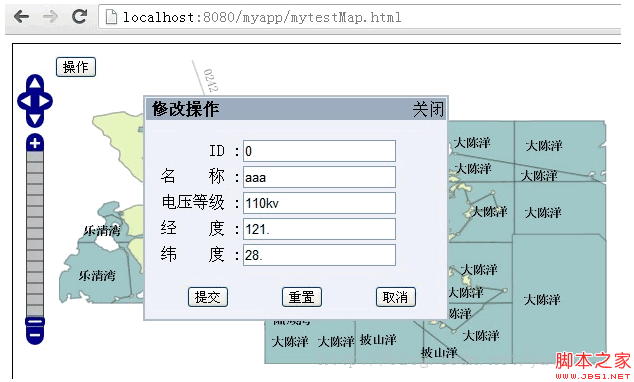Click the 电压等级 label
This screenshot has width=634, height=382.
point(193,202)
